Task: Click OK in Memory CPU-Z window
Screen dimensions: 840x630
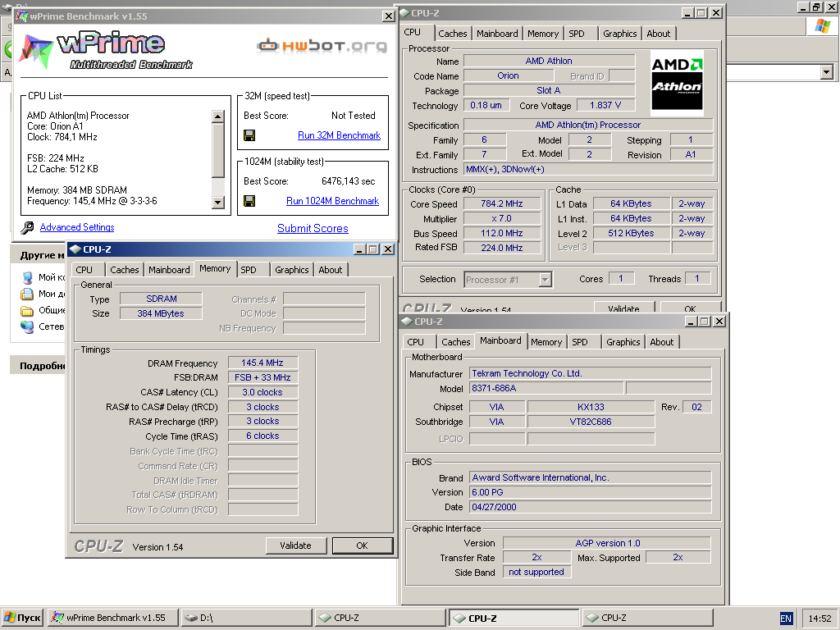Action: (362, 546)
